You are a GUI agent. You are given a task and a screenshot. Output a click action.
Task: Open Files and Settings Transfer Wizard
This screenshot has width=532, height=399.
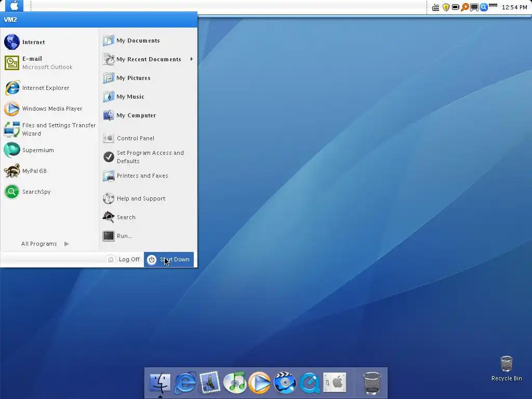point(49,129)
